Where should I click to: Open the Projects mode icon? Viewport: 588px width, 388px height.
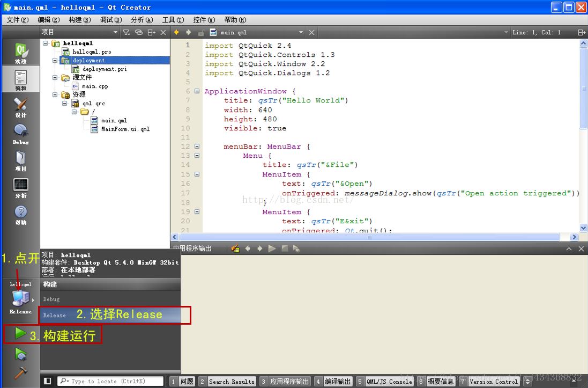click(20, 160)
